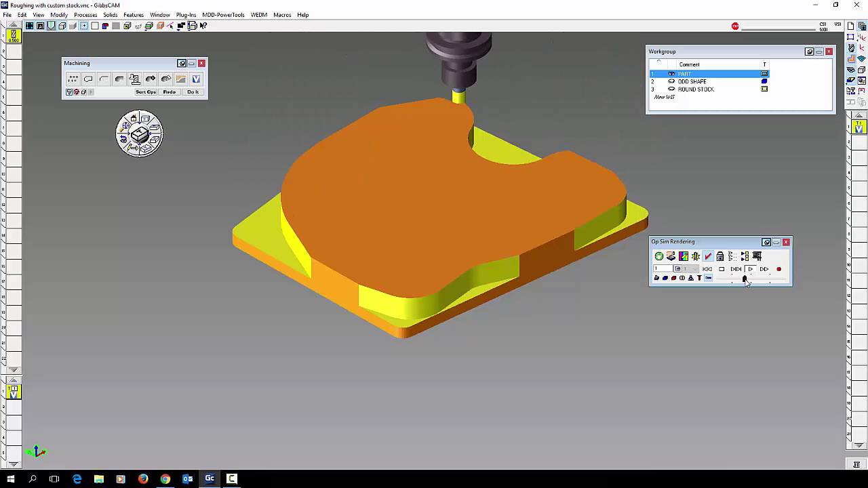Open the documents icon in right palette
The image size is (868, 488).
coord(862,26)
